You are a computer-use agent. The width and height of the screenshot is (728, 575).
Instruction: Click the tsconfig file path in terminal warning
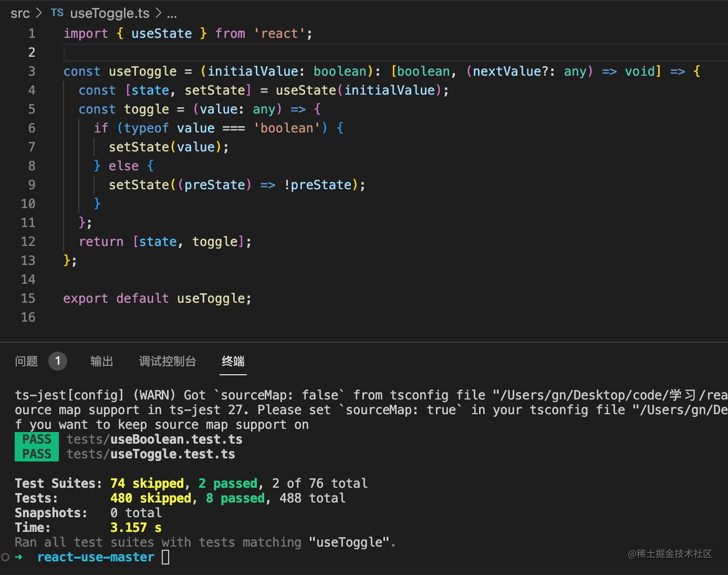[x=609, y=395]
